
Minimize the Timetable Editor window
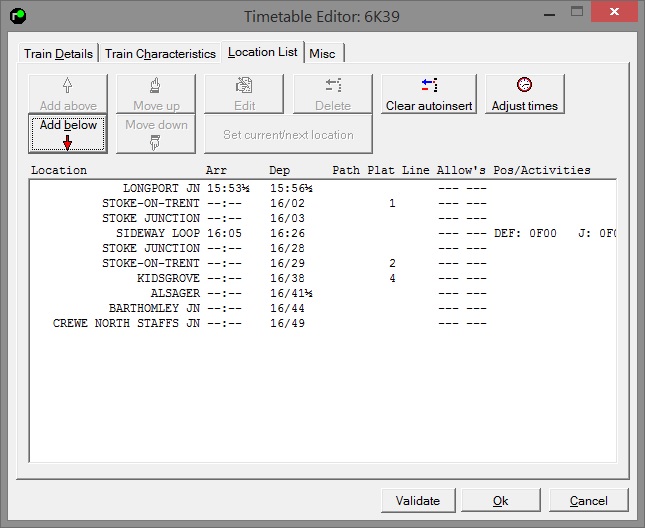[549, 13]
